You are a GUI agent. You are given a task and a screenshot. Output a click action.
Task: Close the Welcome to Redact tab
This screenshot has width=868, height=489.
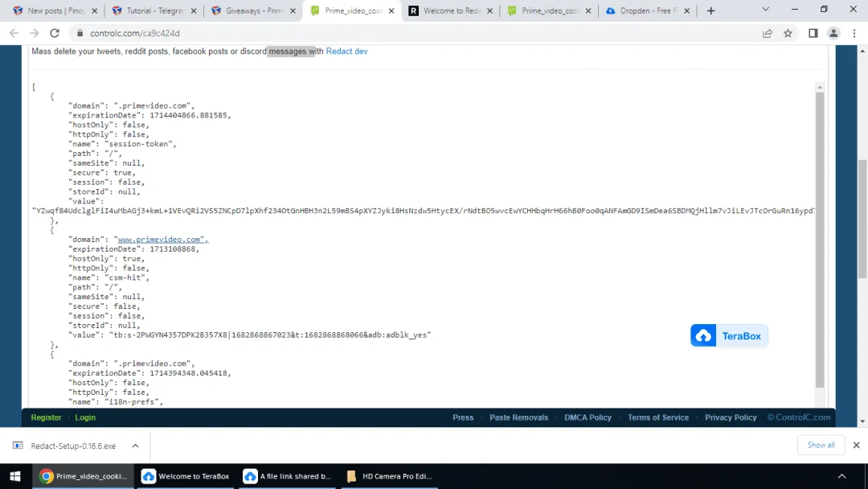pyautogui.click(x=489, y=10)
